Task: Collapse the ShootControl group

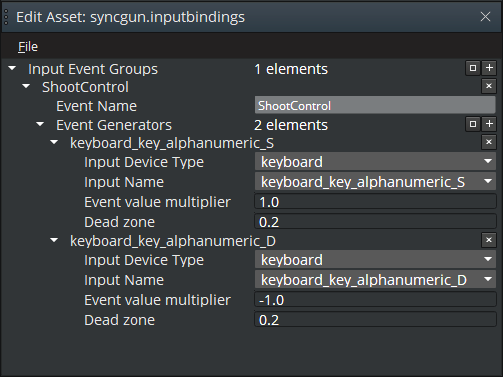Action: coord(26,86)
